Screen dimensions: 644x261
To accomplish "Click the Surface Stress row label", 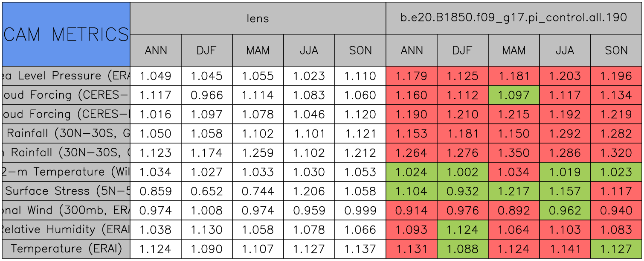I will coord(66,191).
